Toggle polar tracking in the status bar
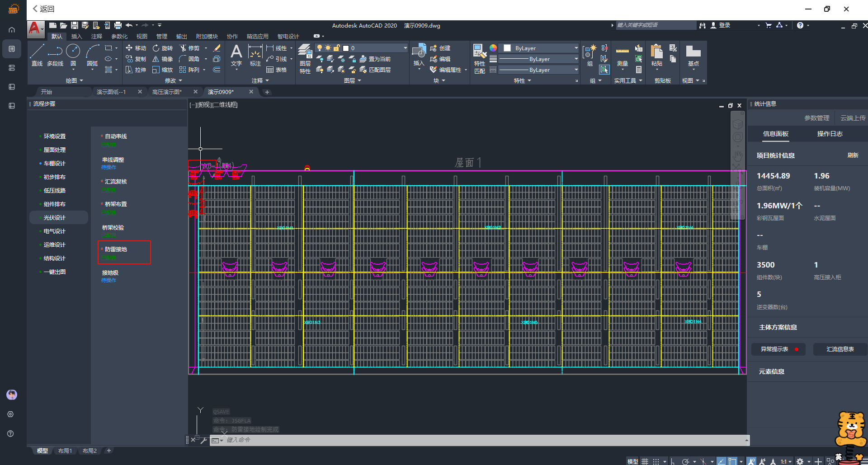 (x=685, y=461)
